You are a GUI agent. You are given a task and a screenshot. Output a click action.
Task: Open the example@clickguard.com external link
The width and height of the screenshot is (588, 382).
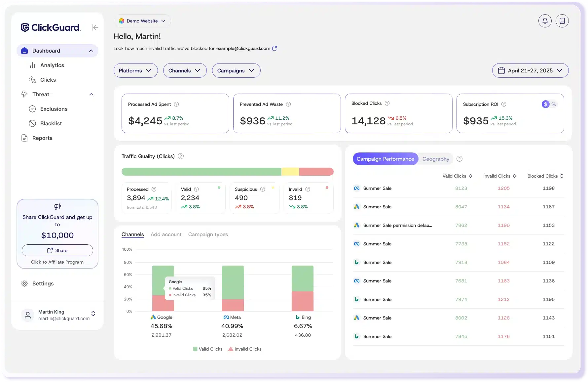(274, 48)
